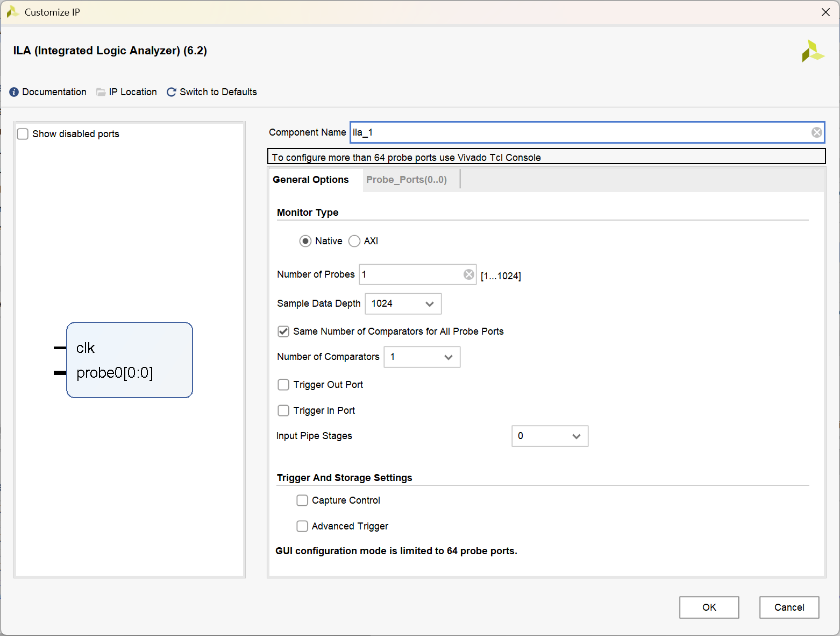Open the Number of Comparators dropdown
The height and width of the screenshot is (636, 840).
(x=422, y=357)
